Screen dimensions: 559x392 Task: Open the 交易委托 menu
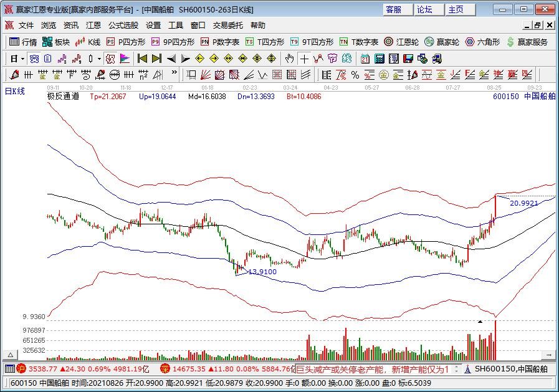pyautogui.click(x=228, y=26)
